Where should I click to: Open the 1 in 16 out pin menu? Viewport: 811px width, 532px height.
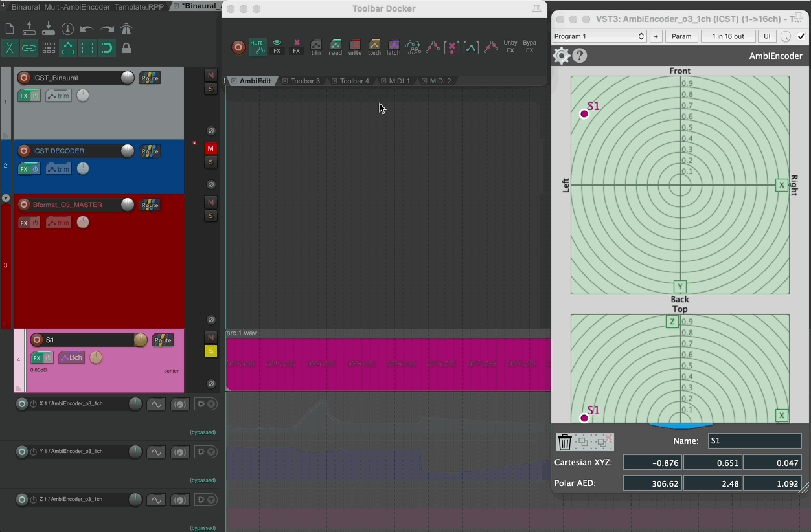click(x=728, y=36)
